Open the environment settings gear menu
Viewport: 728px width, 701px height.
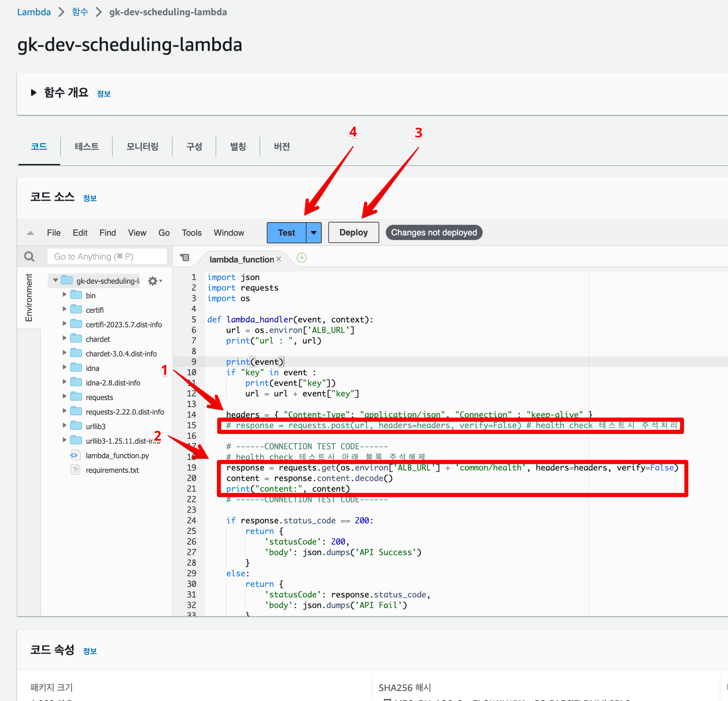(x=155, y=281)
